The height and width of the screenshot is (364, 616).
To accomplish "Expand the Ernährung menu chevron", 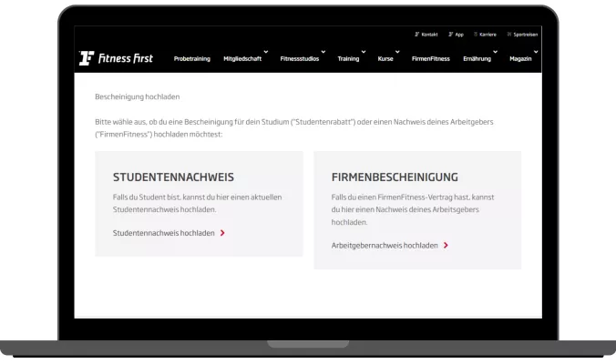I will coord(495,52).
